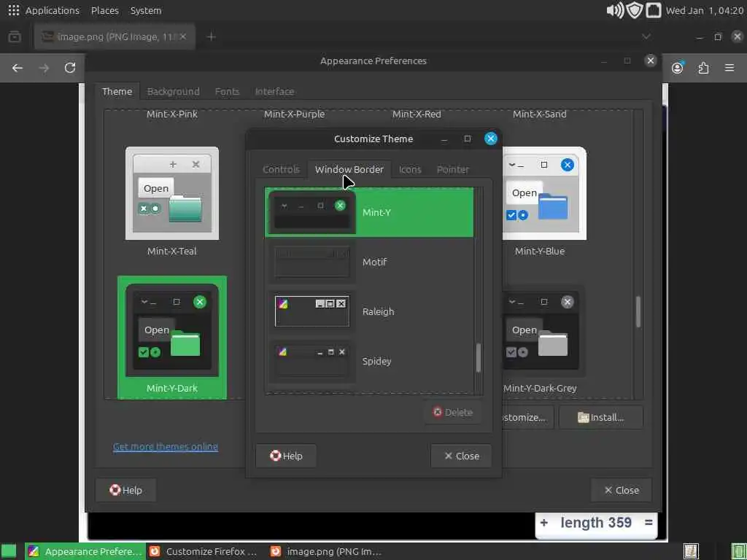Click the Delete button in Customize Theme
Viewport: 747px width, 560px height.
coord(452,413)
